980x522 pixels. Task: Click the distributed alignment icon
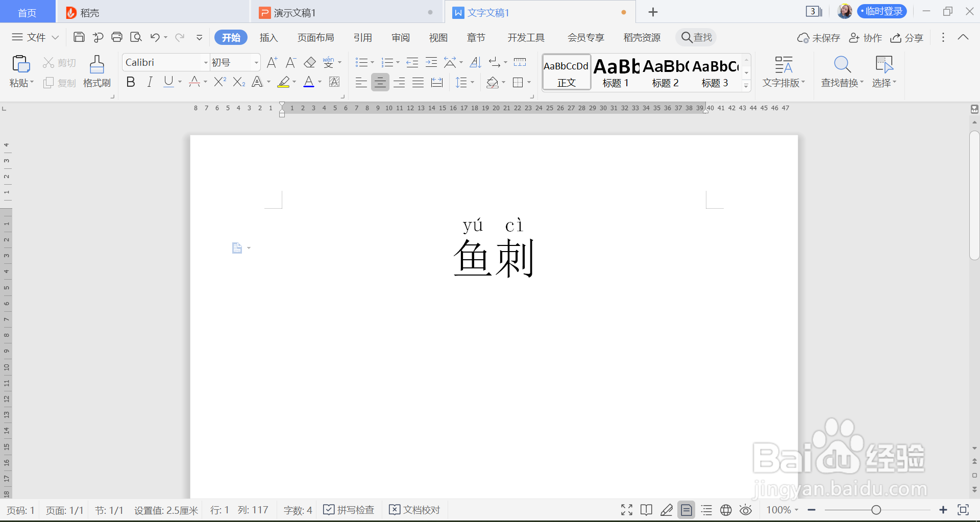437,82
